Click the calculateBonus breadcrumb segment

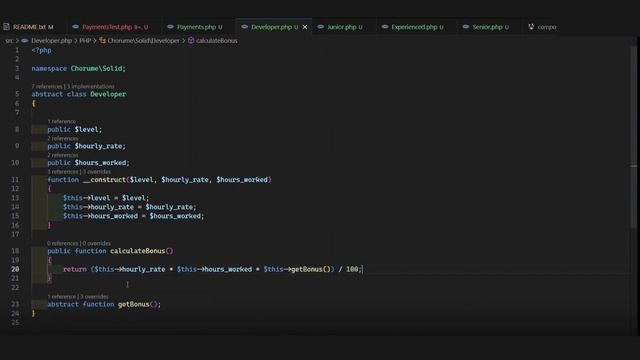[216, 40]
